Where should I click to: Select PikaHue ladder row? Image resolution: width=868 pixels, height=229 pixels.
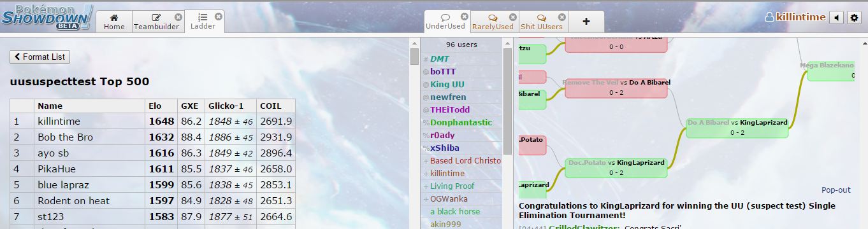pyautogui.click(x=152, y=169)
